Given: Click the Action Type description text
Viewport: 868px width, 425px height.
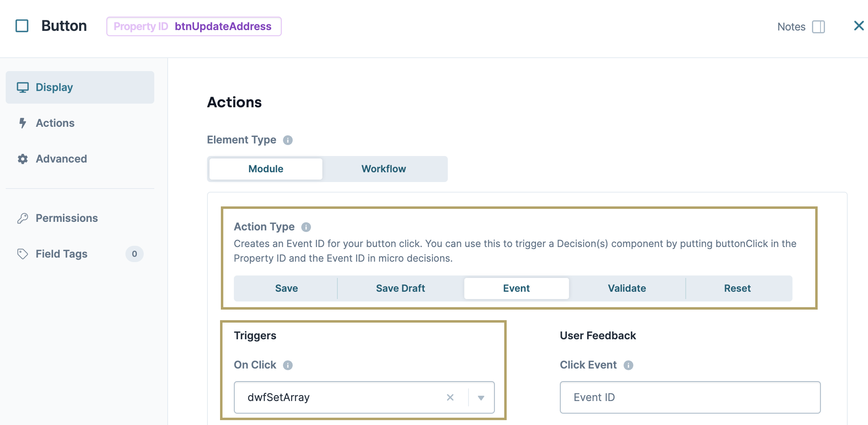Looking at the screenshot, I should pyautogui.click(x=515, y=251).
